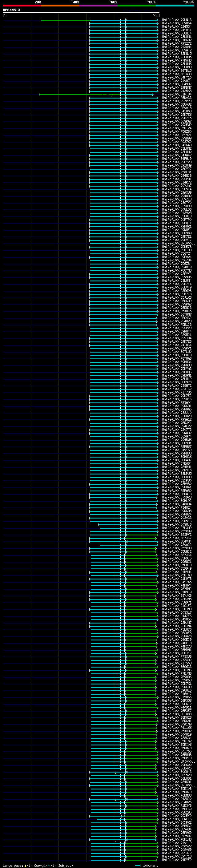
Task: Select the UniRef100_P25698 row label
Action: tap(176, 291)
